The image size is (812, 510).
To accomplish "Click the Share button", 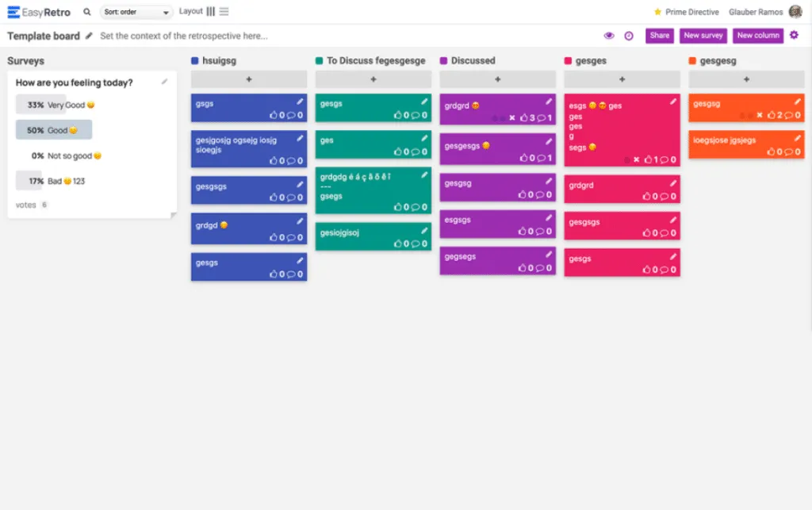I will [x=659, y=35].
